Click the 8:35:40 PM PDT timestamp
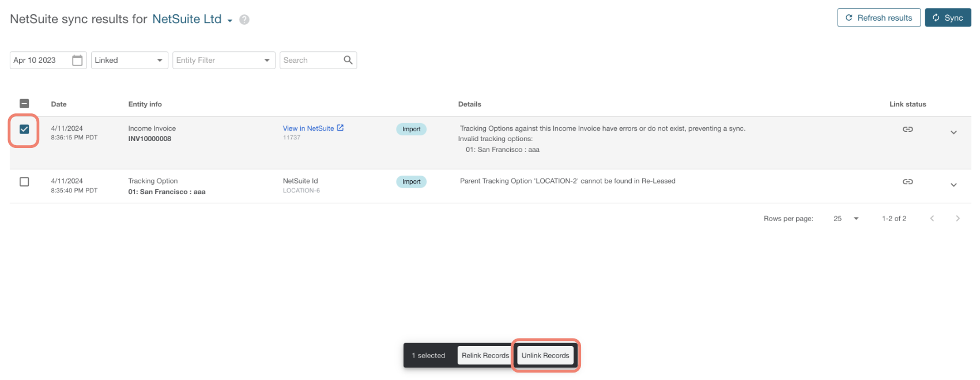The width and height of the screenshot is (980, 380). click(x=74, y=191)
